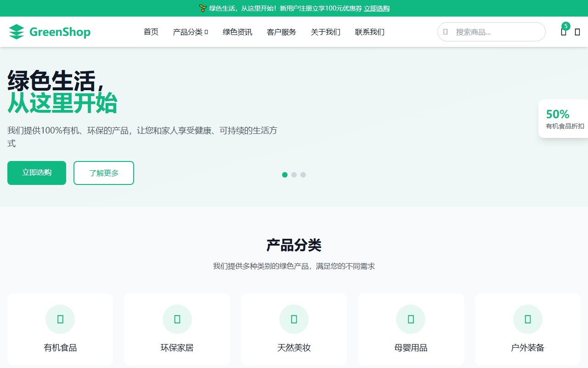Screen dimensions: 588x368
Task: Expand the 产品分类 dropdown menu
Action: [190, 32]
